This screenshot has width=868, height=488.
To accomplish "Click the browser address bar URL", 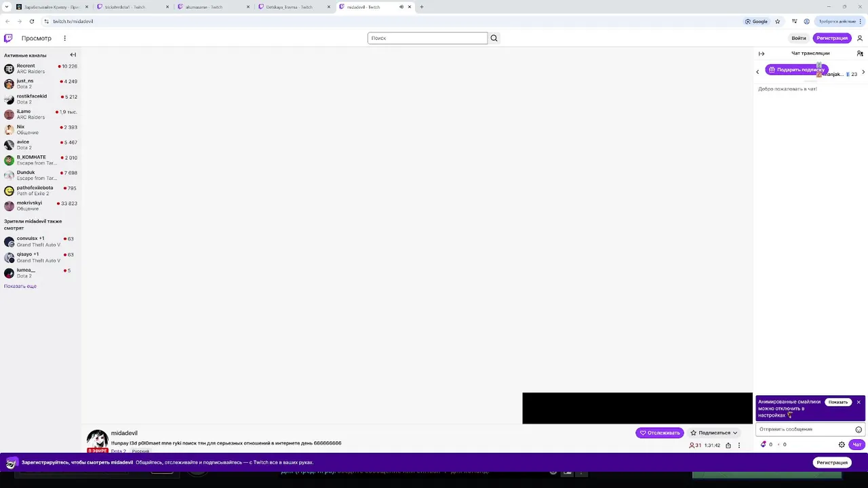I will (73, 21).
